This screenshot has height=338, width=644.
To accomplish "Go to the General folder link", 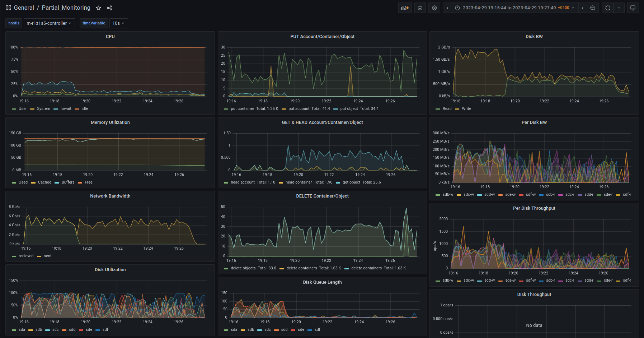I will point(24,8).
